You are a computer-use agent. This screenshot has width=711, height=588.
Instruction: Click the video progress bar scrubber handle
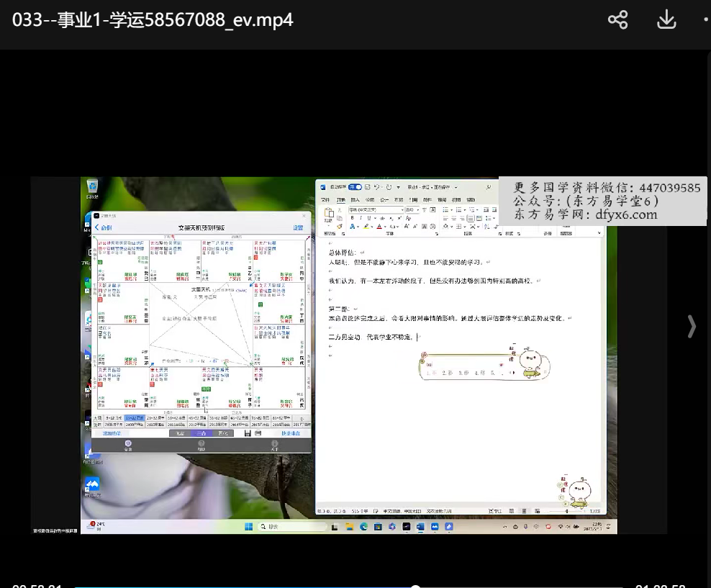(x=415, y=587)
